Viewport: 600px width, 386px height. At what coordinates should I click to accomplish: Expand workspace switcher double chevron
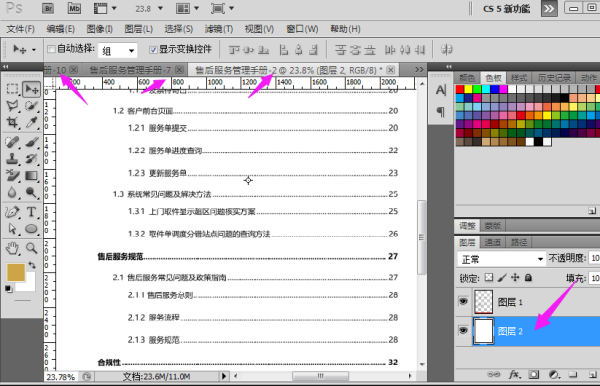pyautogui.click(x=549, y=8)
